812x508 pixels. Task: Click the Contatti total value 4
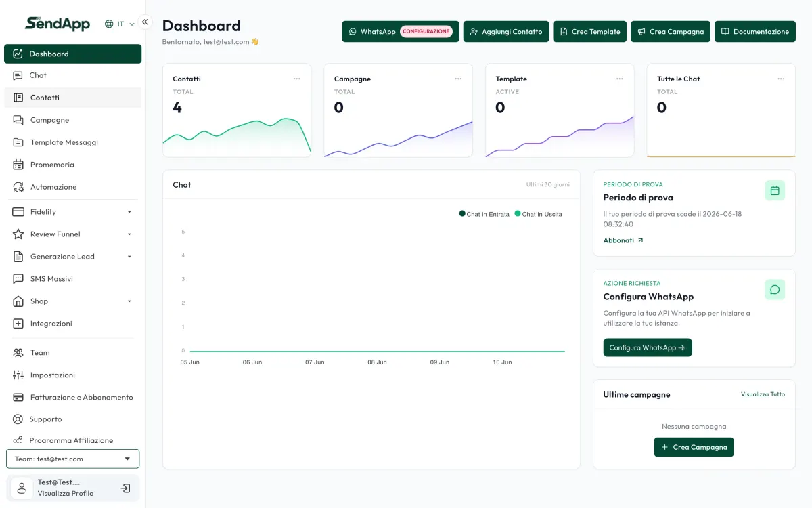click(x=177, y=107)
